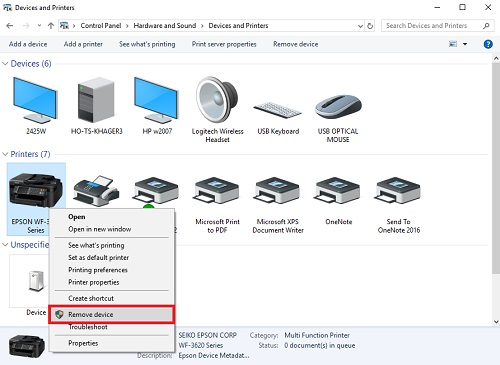
Task: Click Hardware and Sound in breadcrumb
Action: [x=165, y=26]
